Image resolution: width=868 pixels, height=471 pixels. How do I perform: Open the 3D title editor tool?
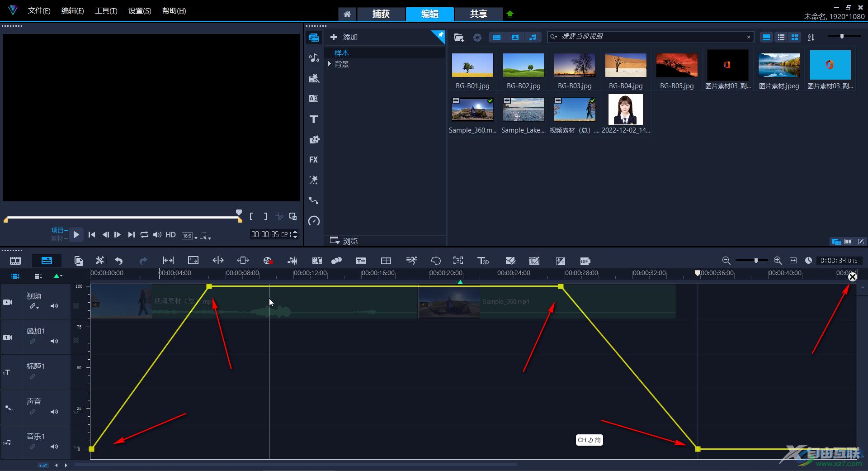(x=483, y=261)
